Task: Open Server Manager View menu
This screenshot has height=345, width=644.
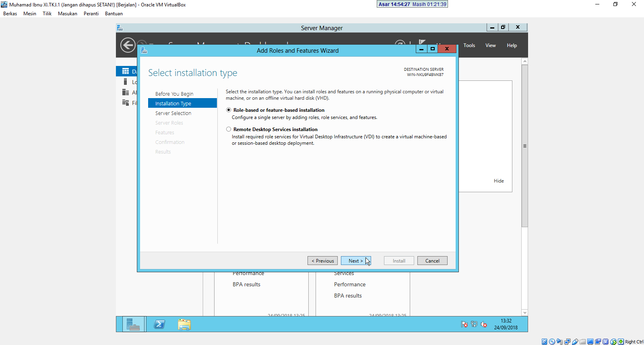Action: click(491, 45)
